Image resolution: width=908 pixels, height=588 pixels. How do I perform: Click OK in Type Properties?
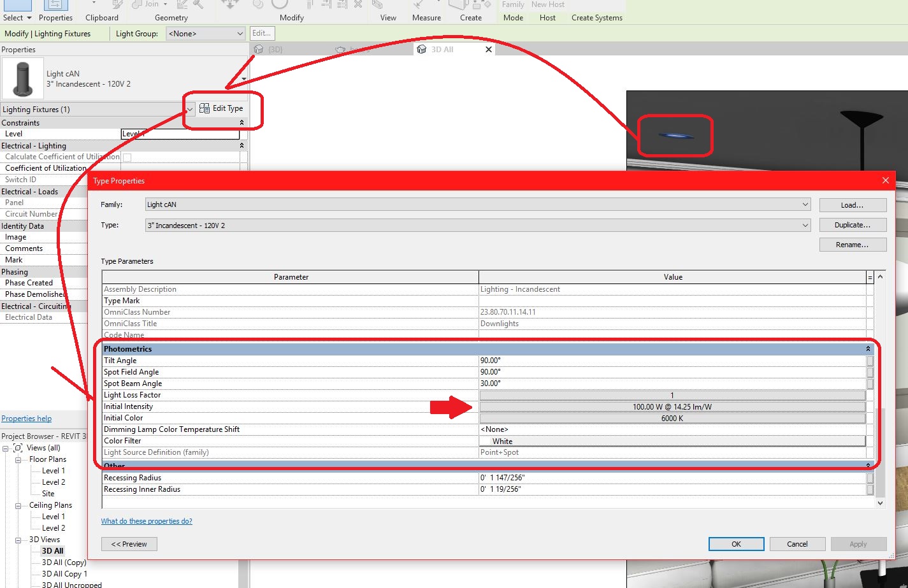[736, 544]
